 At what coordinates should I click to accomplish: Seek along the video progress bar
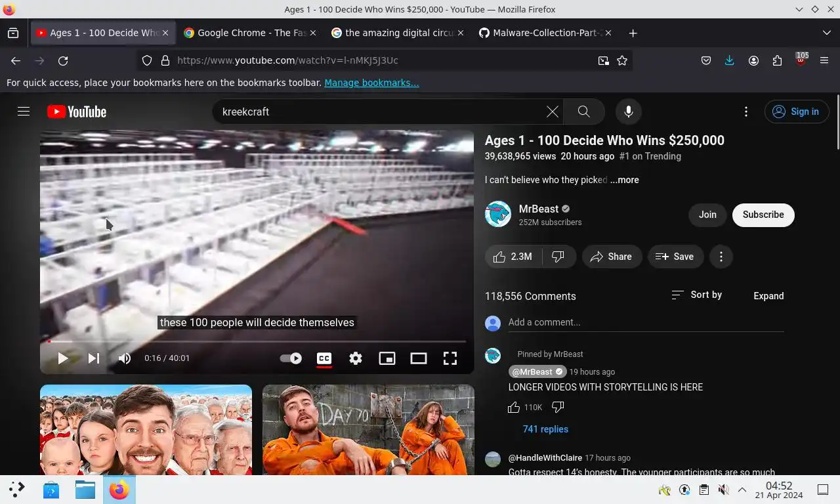[x=257, y=341]
